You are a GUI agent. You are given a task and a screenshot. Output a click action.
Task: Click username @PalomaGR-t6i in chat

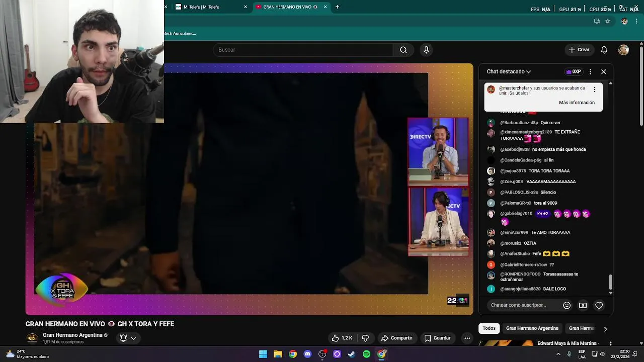[516, 203]
